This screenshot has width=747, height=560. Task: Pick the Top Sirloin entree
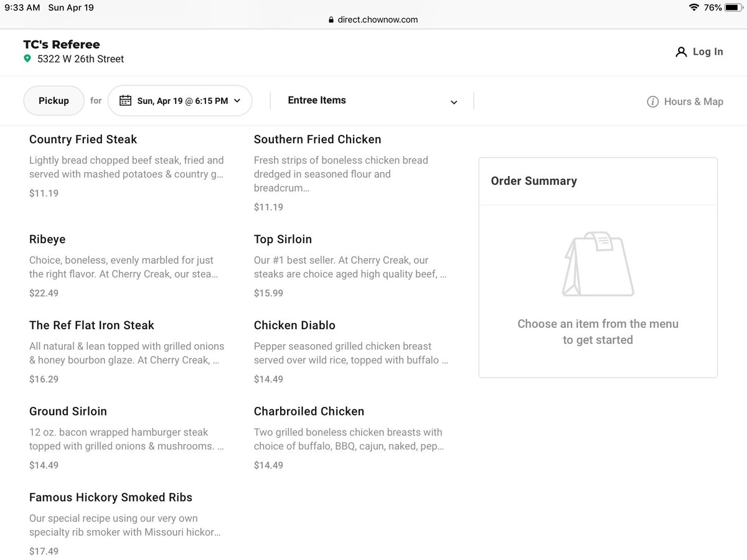pyautogui.click(x=351, y=266)
